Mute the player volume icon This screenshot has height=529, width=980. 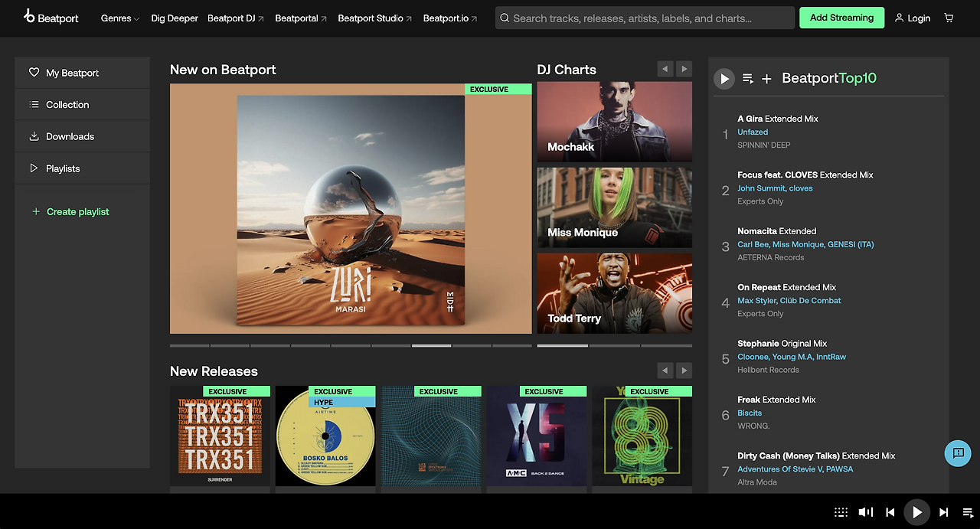coord(865,512)
